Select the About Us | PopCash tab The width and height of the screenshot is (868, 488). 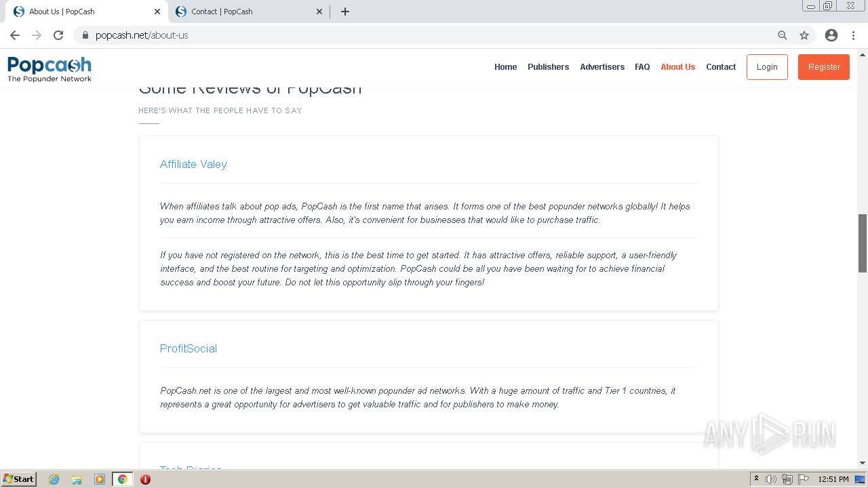[85, 12]
